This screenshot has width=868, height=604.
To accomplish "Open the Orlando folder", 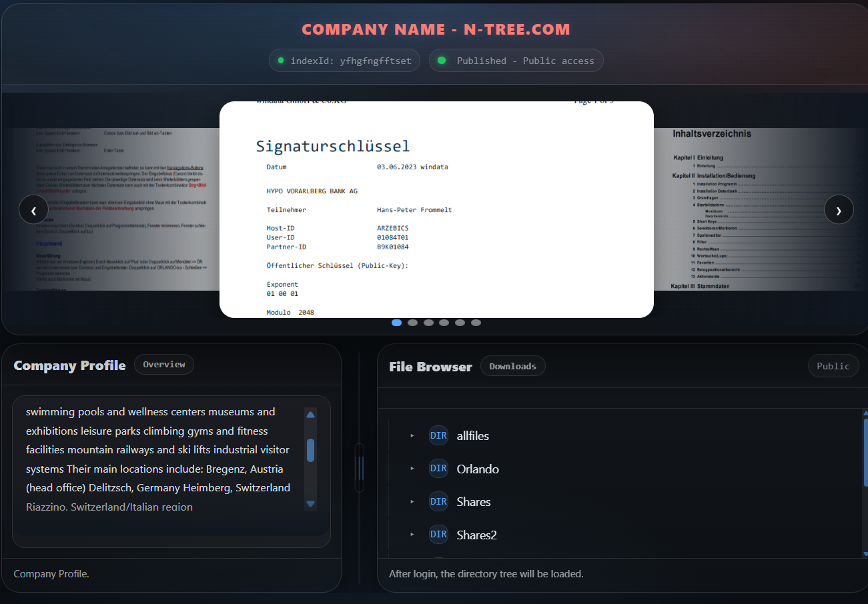I will (x=478, y=469).
